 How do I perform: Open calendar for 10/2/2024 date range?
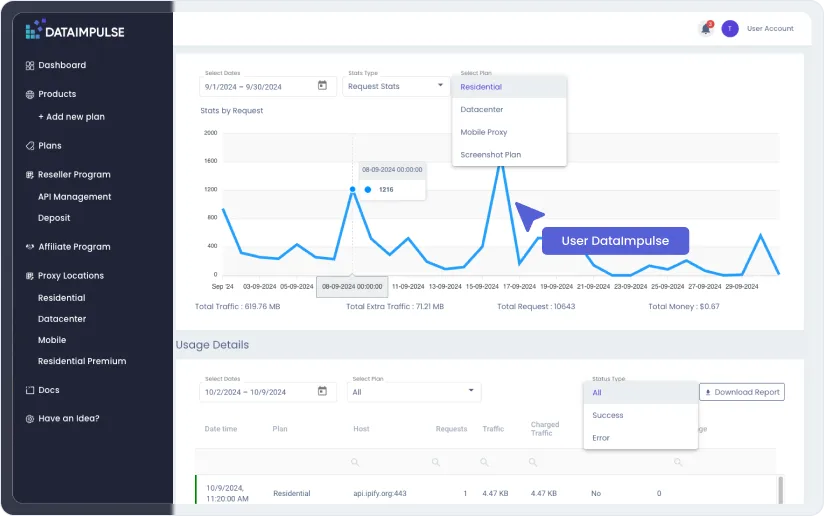coord(322,391)
